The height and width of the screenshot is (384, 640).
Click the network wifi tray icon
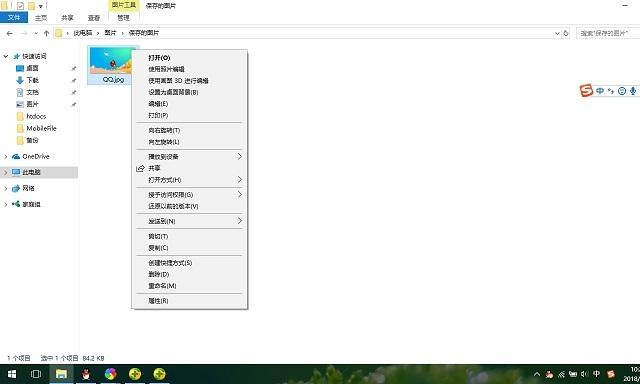pyautogui.click(x=562, y=374)
